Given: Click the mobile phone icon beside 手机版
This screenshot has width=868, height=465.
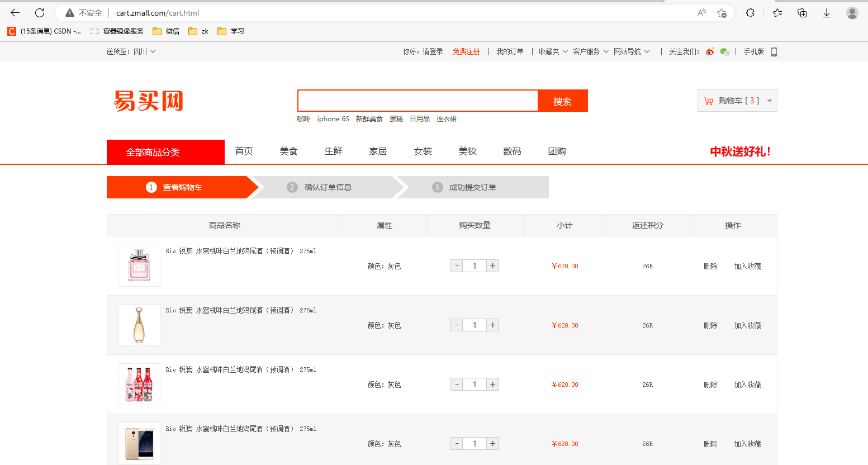Looking at the screenshot, I should 774,51.
